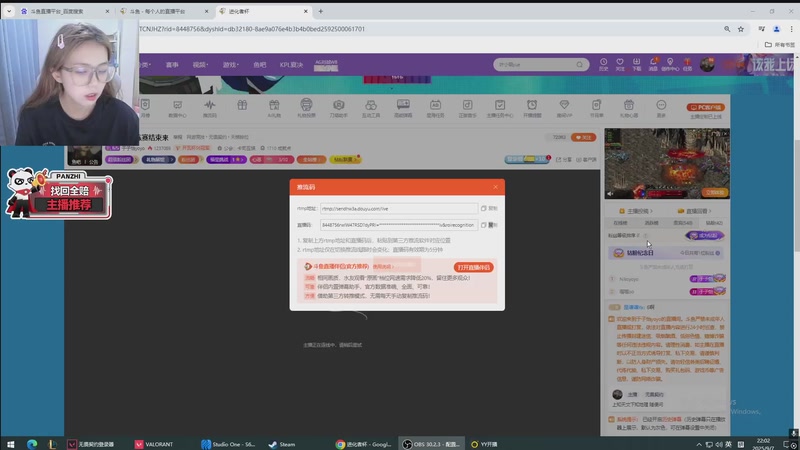This screenshot has width=800, height=450.
Task: Close the 推流码 dialog with the X
Action: [x=495, y=187]
